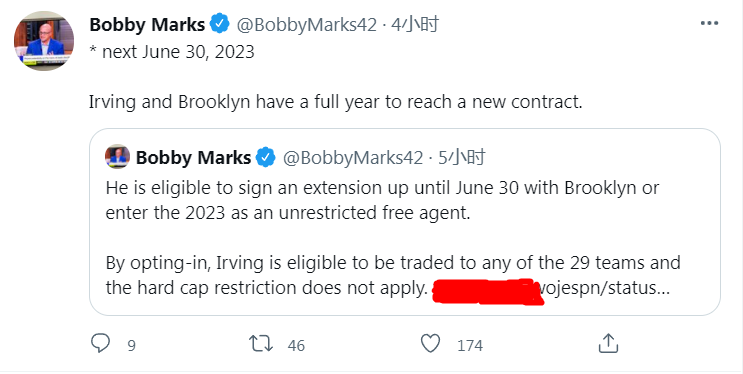Open Bobby Marks display name in main tweet

point(147,24)
